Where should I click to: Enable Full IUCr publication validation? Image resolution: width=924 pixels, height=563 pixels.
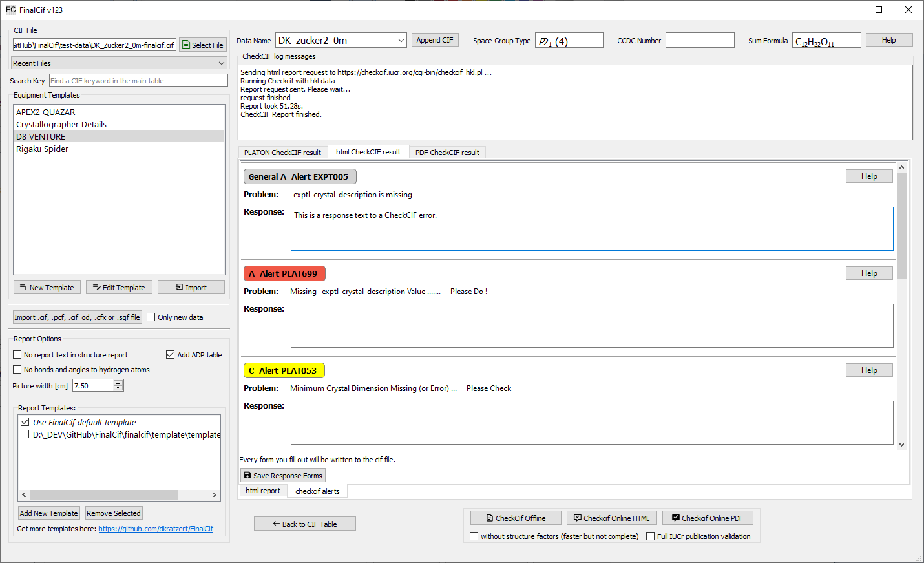pyautogui.click(x=651, y=536)
